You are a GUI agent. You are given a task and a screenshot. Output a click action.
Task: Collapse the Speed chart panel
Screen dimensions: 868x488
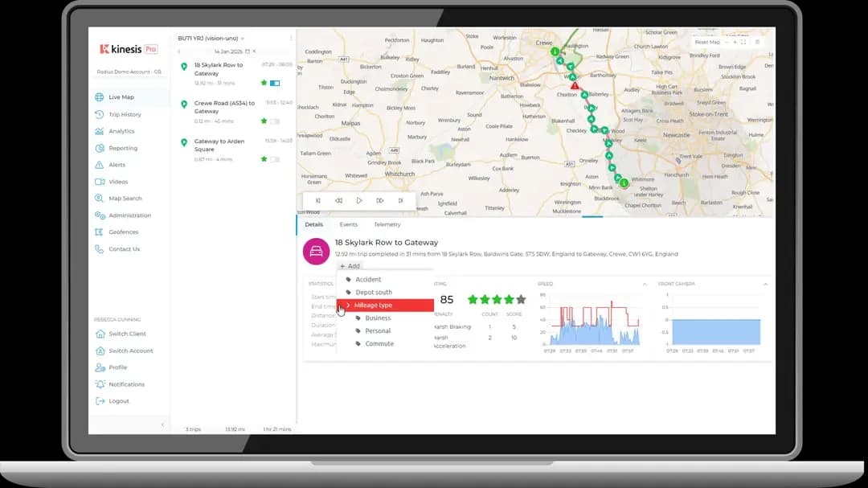[x=644, y=284]
